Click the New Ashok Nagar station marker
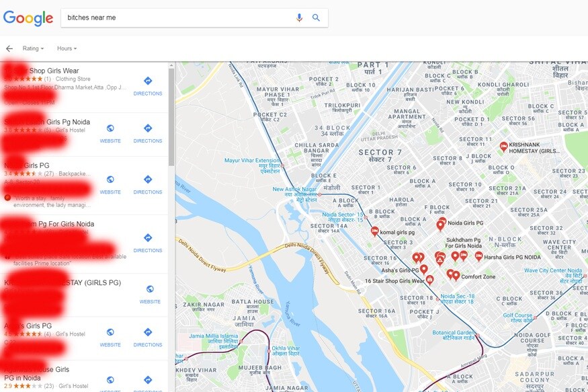Screen dimensions: 588x392 click(x=319, y=194)
